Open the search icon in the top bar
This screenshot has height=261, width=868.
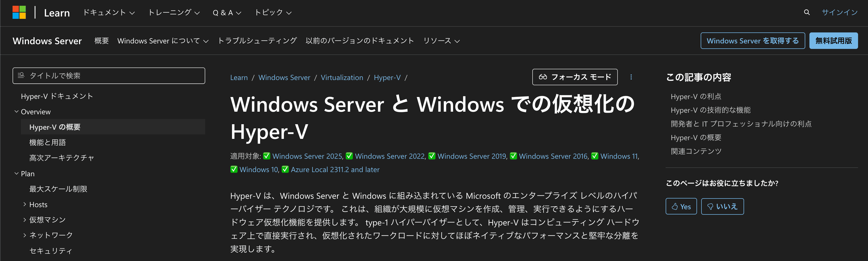click(807, 12)
